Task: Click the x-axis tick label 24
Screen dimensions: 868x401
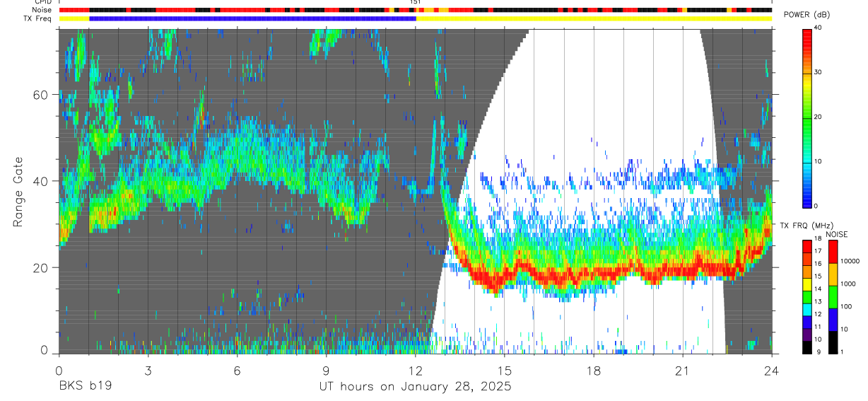Action: pos(771,370)
